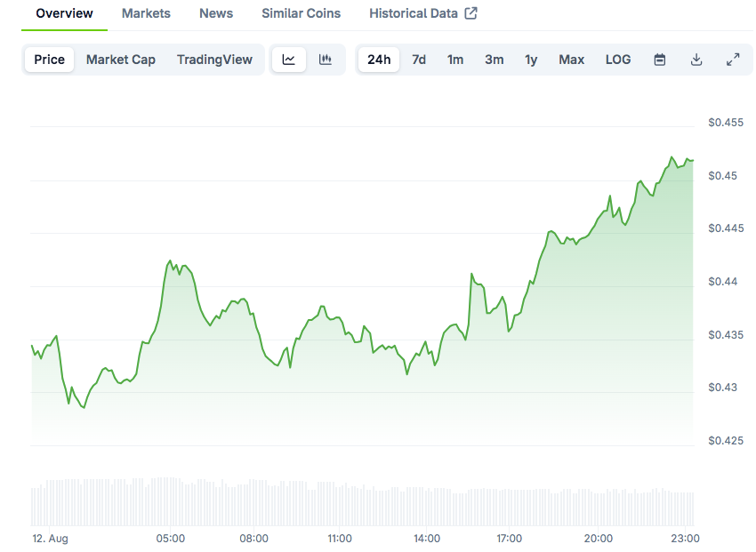This screenshot has width=756, height=552.
Task: Expand chart to fullscreen
Action: (x=733, y=60)
